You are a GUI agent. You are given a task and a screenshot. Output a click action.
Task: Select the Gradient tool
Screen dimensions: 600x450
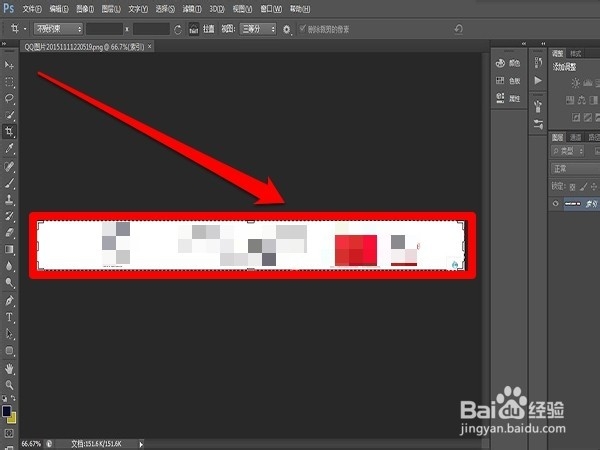[9, 249]
